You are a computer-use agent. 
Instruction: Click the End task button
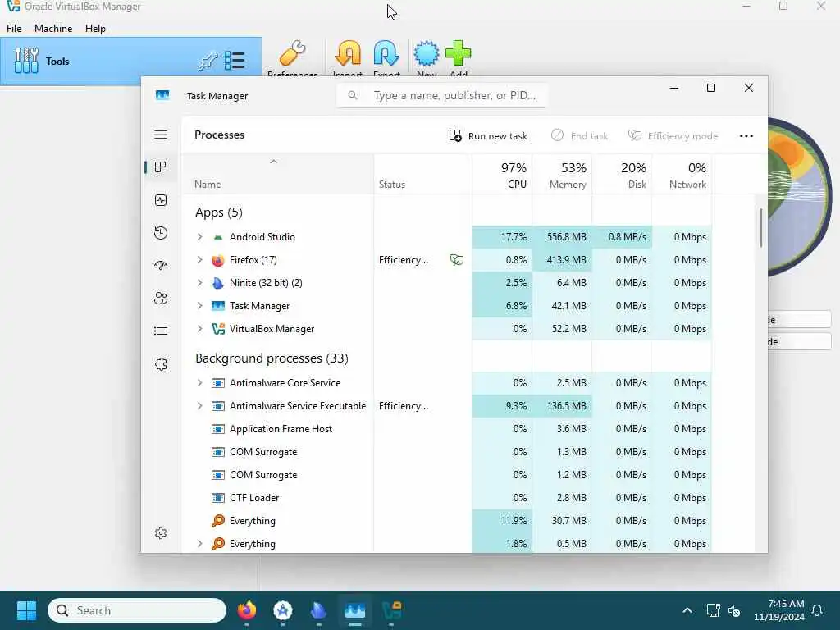(x=579, y=136)
